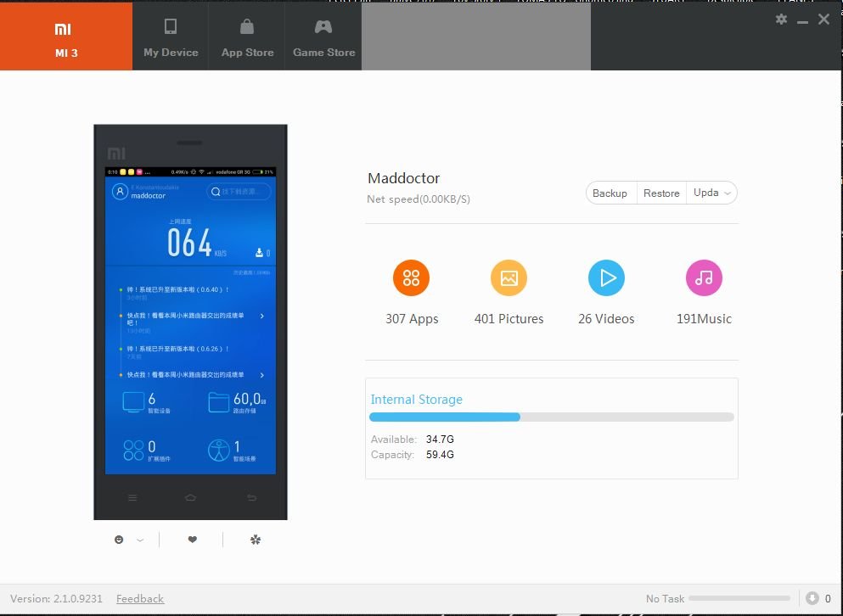843x616 pixels.
Task: Click the smiley face icon below phone
Action: 120,540
